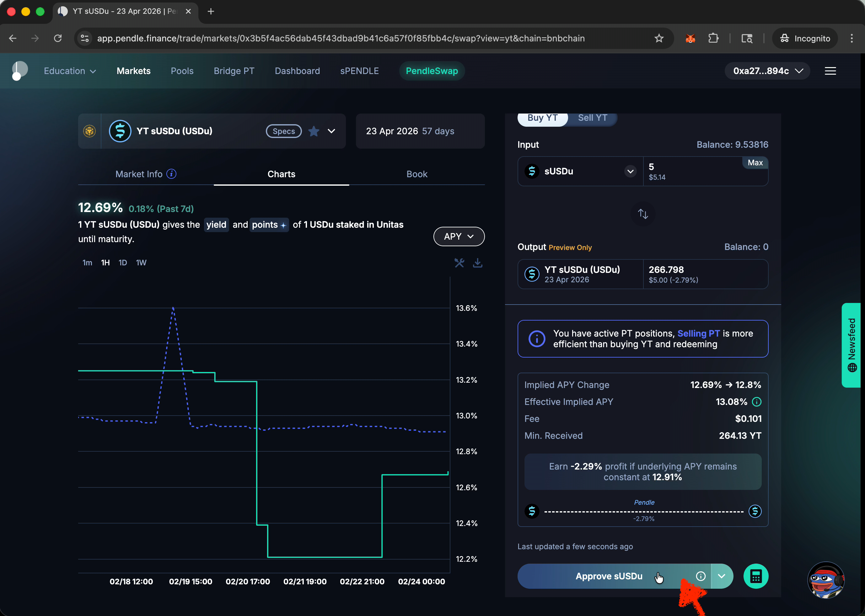Click the swap input/output arrows icon
Viewport: 865px width, 616px height.
[x=642, y=214]
